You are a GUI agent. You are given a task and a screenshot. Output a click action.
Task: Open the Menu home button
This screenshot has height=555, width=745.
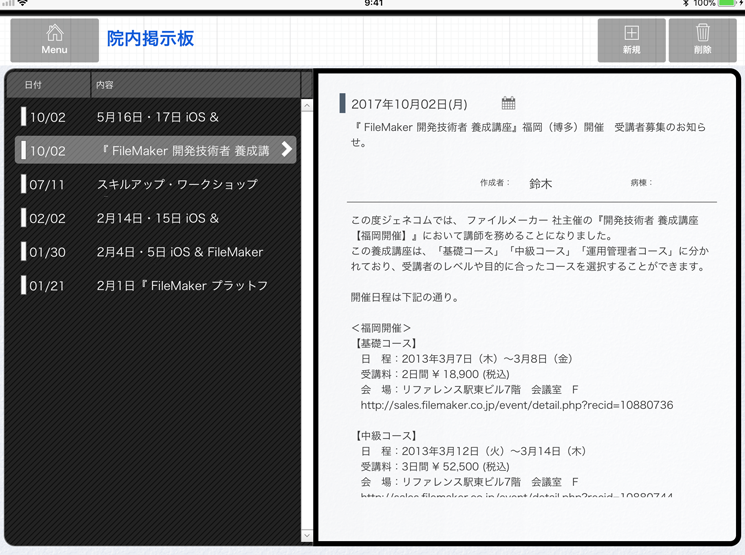click(54, 40)
